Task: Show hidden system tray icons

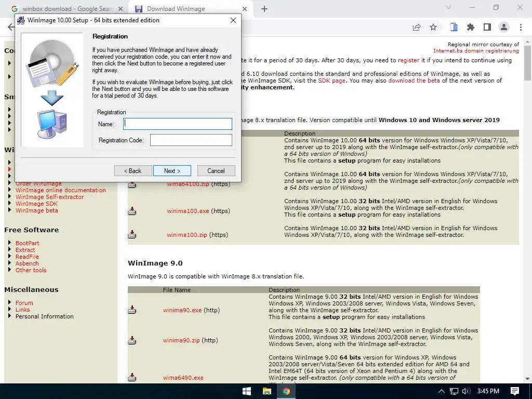Action: point(442,391)
